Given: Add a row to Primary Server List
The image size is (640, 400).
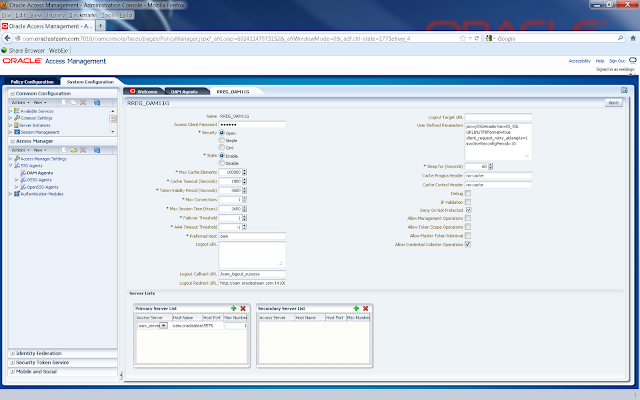Looking at the screenshot, I should click(x=233, y=309).
